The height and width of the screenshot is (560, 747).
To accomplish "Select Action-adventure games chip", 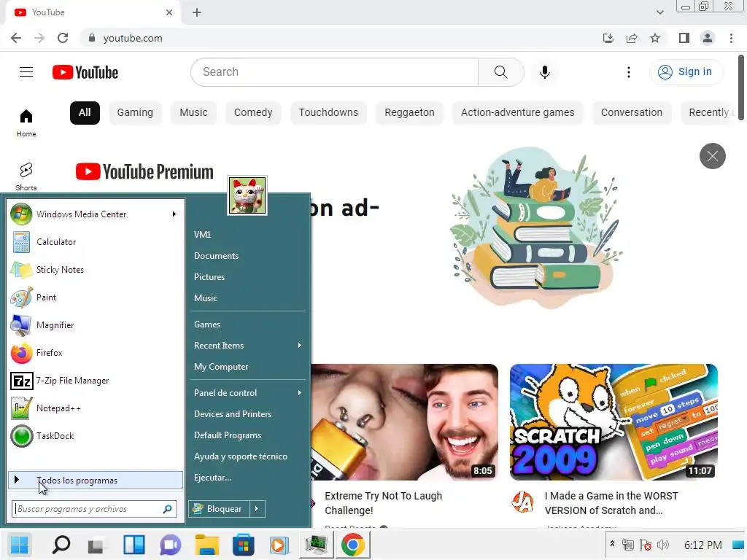I will pyautogui.click(x=517, y=113).
